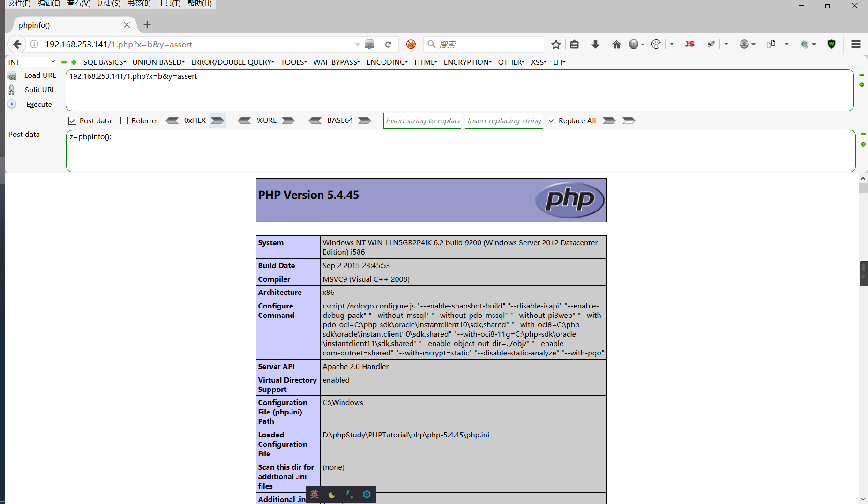The image size is (868, 504).
Task: Open the dropdown arrow next to cookie icon
Action: [672, 44]
